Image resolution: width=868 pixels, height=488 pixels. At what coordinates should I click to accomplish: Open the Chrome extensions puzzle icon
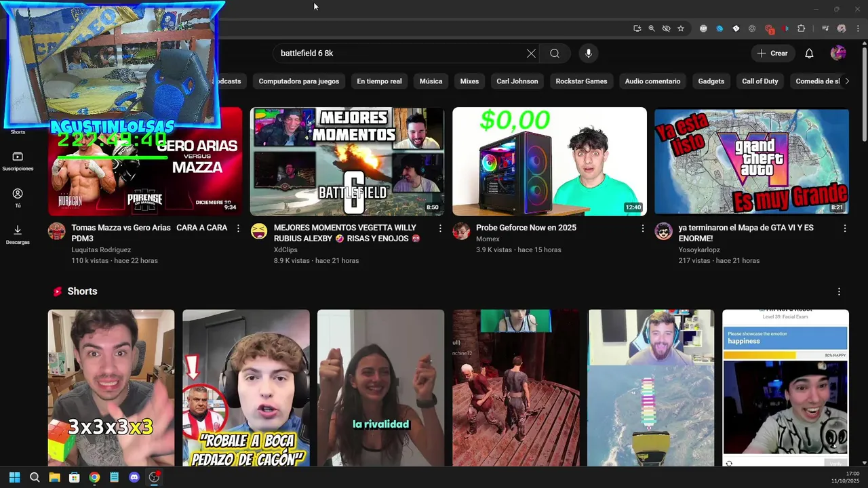pyautogui.click(x=802, y=28)
